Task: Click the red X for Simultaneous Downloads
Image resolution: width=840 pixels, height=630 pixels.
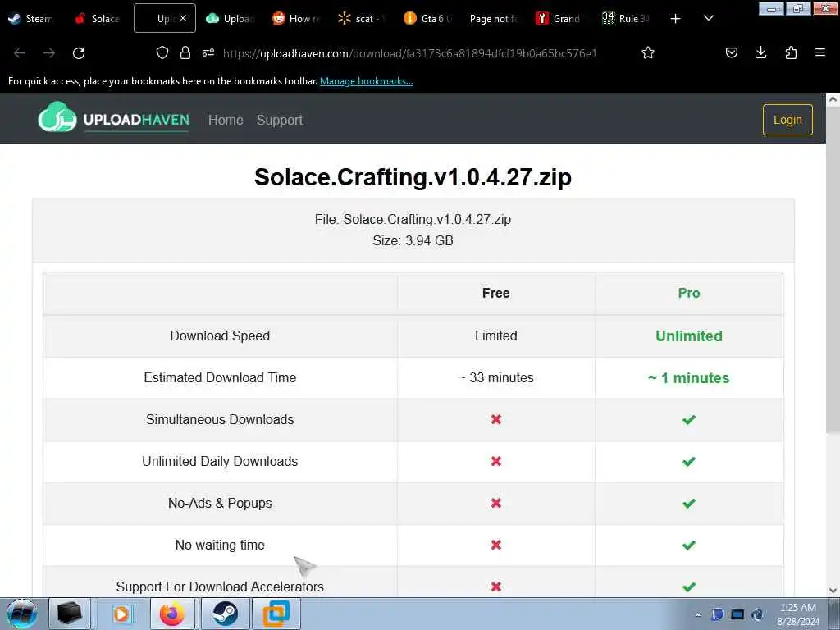Action: pyautogui.click(x=496, y=419)
